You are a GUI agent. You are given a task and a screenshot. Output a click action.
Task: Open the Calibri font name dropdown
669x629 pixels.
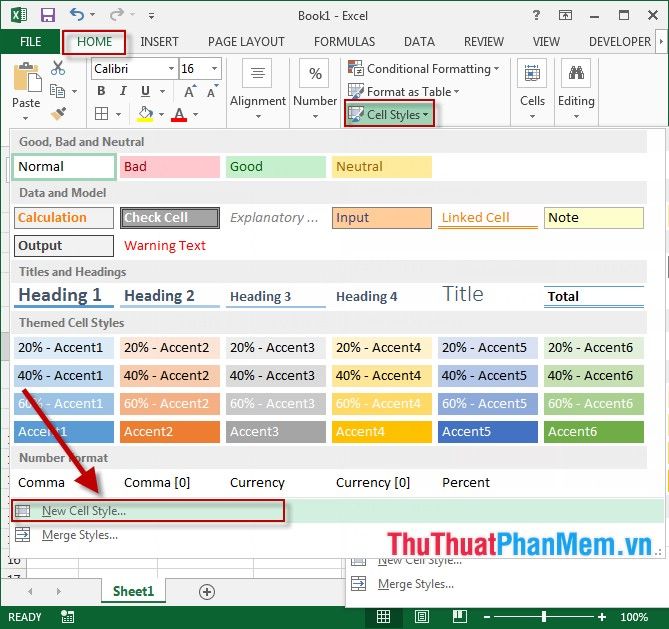(171, 69)
